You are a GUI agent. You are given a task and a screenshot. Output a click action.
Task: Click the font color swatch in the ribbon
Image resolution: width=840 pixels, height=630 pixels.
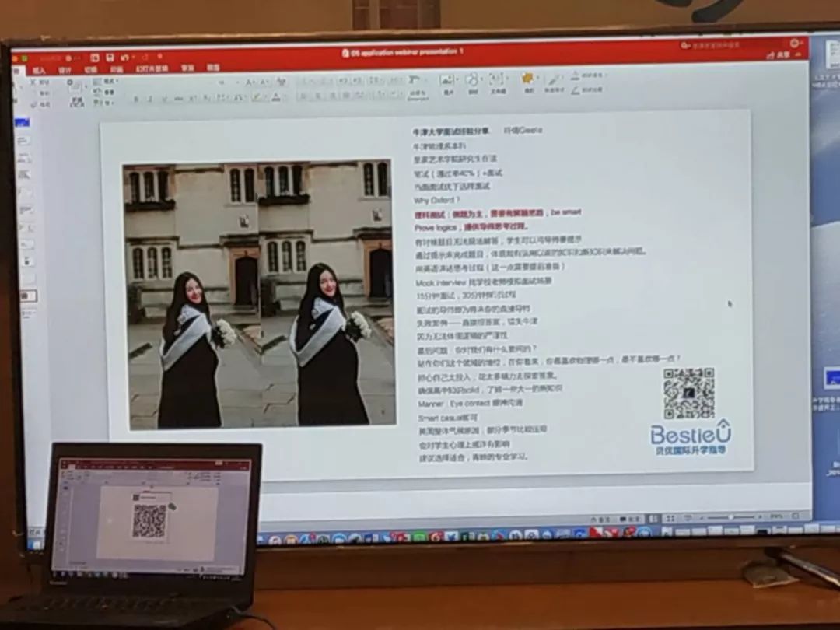coord(275,98)
